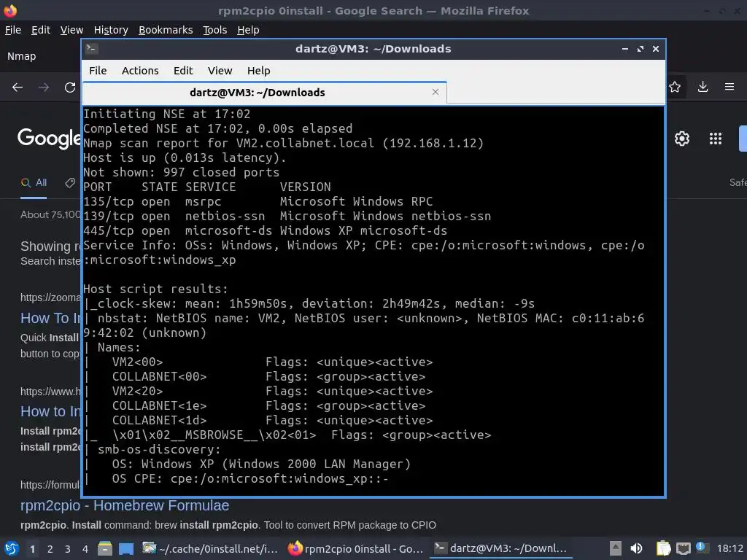Open the first 'How To In...' search result
Viewport: 747px width, 560px height.
tap(51, 318)
